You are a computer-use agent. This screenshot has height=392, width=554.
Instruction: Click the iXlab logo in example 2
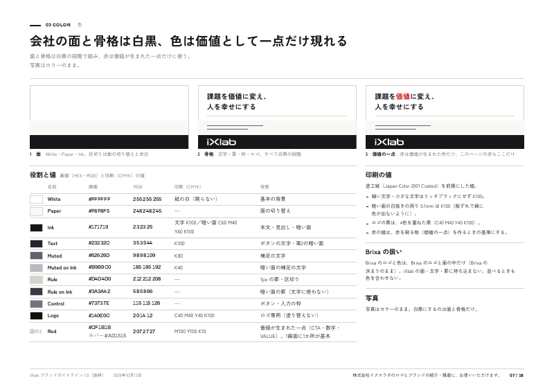pyautogui.click(x=221, y=142)
